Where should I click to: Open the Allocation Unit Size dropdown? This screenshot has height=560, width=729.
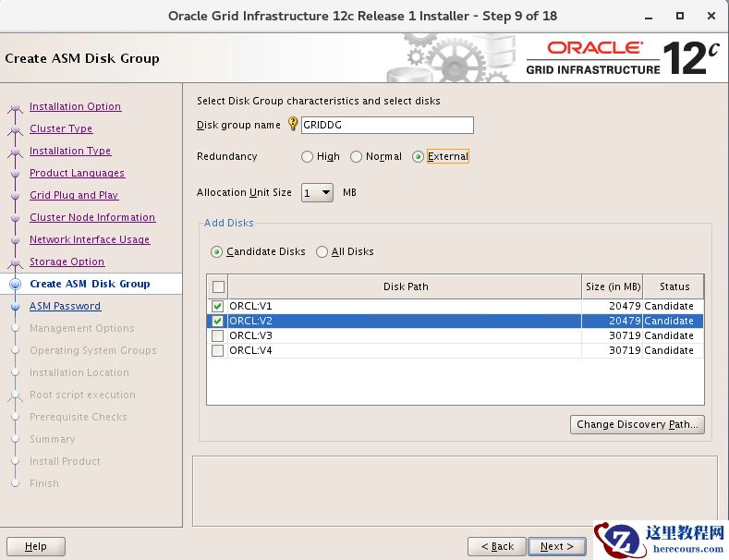pos(317,192)
